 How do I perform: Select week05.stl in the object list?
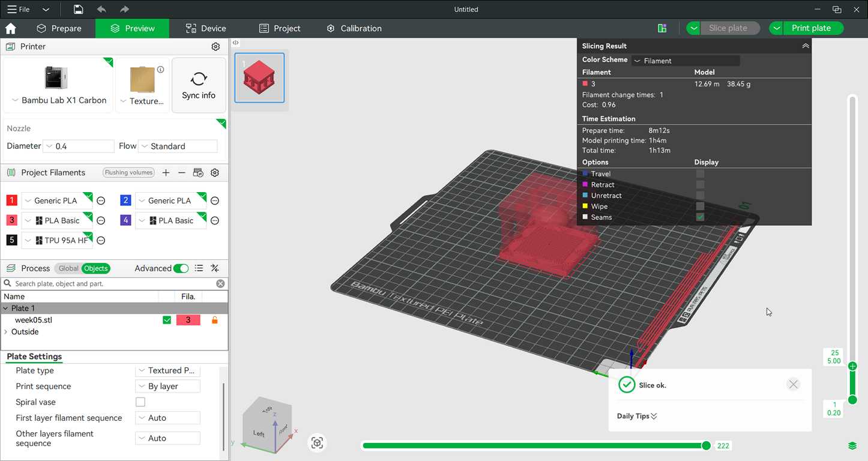coord(34,320)
